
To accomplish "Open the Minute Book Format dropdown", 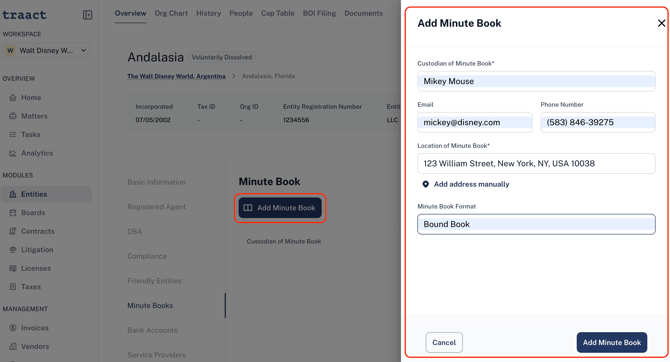I will point(536,224).
